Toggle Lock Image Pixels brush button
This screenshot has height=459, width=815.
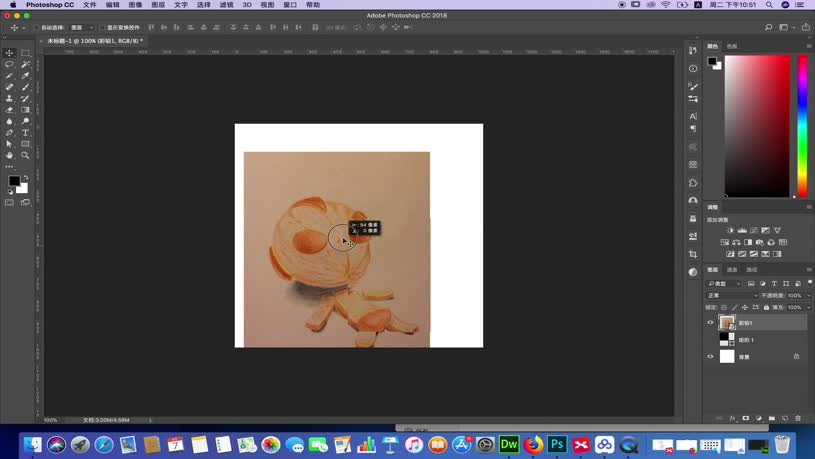tap(734, 308)
